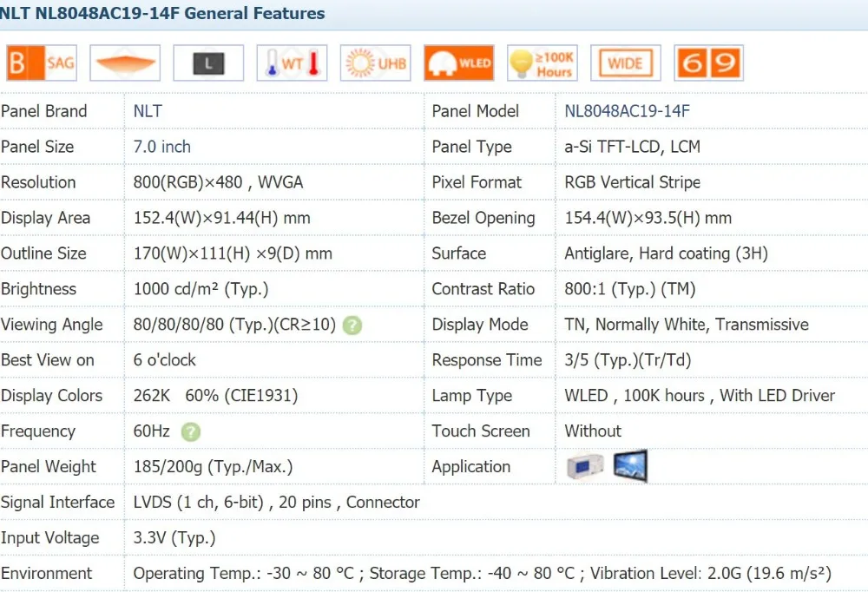Screen dimensions: 868x592
Task: Click the B SAG feature icon
Action: [42, 63]
